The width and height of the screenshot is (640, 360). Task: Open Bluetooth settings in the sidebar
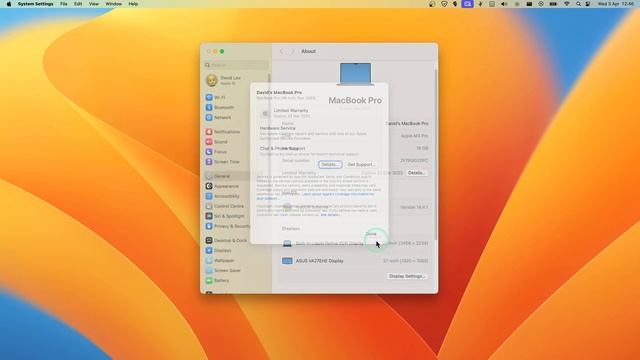point(220,107)
